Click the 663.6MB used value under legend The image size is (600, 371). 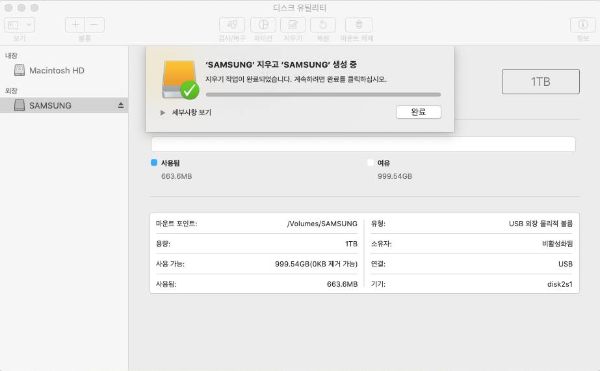click(176, 176)
